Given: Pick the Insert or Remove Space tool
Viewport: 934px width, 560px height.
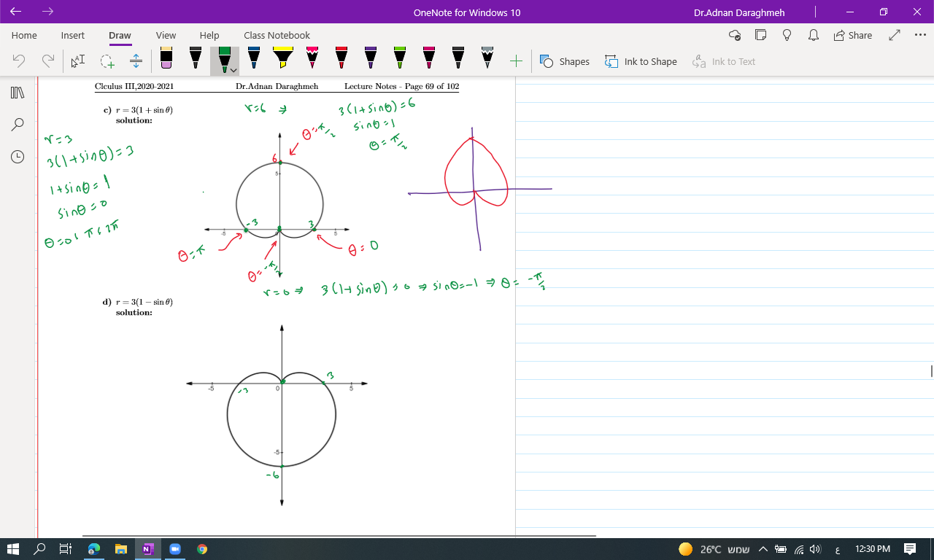Looking at the screenshot, I should 136,61.
